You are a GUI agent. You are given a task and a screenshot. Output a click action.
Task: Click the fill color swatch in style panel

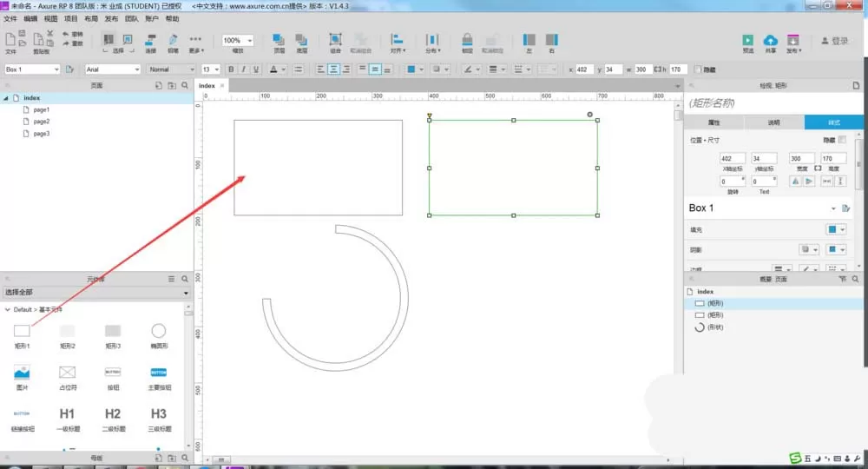tap(832, 229)
